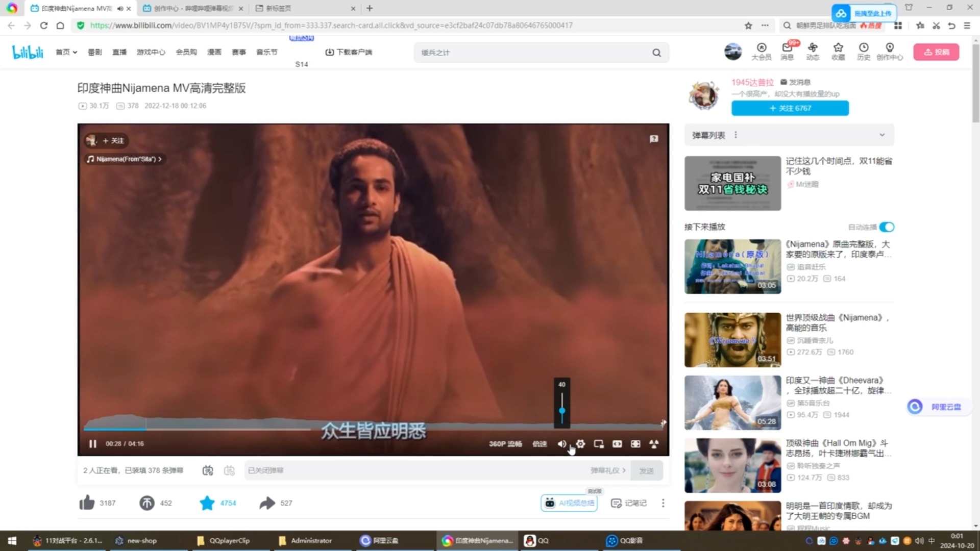Switch player to wide-screen mode
Image resolution: width=980 pixels, height=551 pixels.
pos(617,444)
